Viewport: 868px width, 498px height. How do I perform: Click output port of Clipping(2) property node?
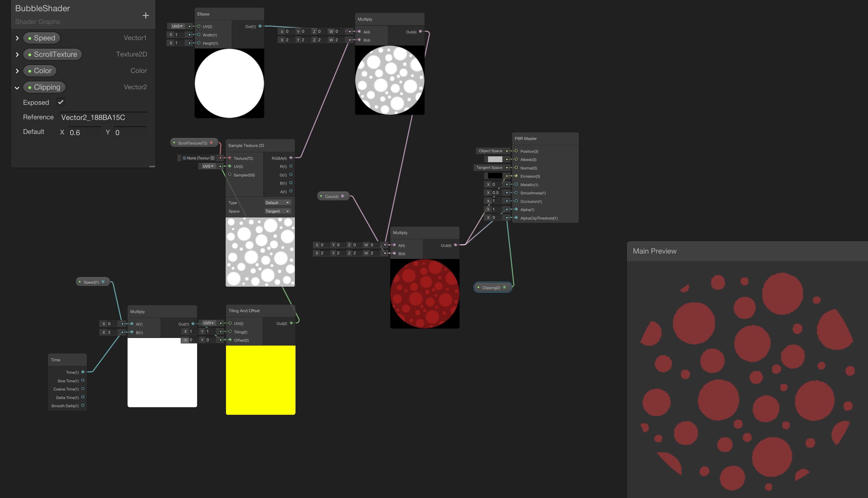(504, 287)
